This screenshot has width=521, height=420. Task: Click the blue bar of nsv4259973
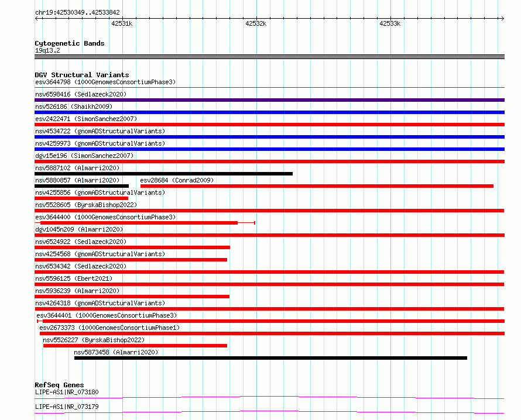[269, 149]
